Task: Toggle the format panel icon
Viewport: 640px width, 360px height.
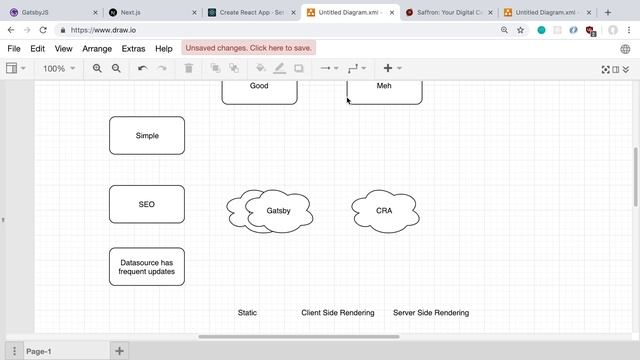Action: coord(616,70)
